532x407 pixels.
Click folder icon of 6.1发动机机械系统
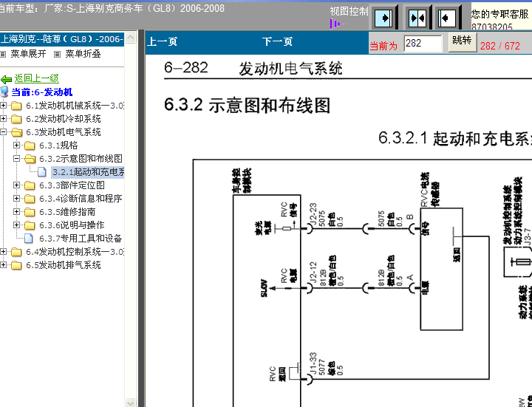[x=16, y=106]
